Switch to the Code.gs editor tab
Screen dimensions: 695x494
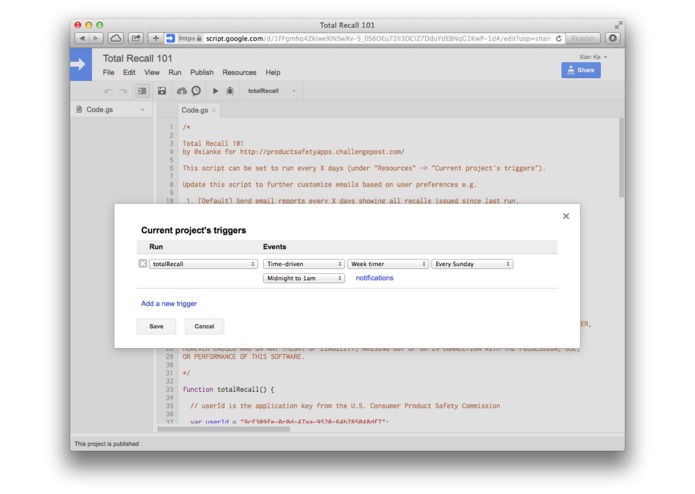(x=195, y=110)
